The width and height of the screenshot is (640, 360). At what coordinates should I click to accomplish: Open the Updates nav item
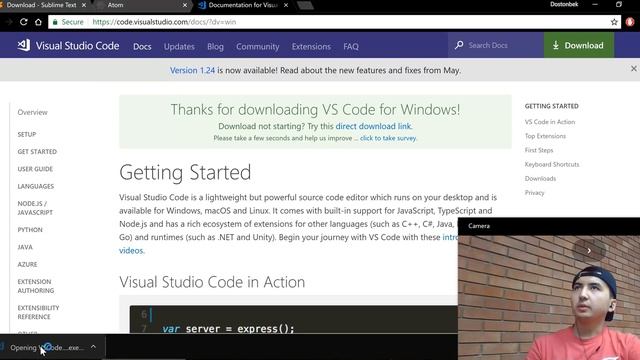[x=179, y=47]
